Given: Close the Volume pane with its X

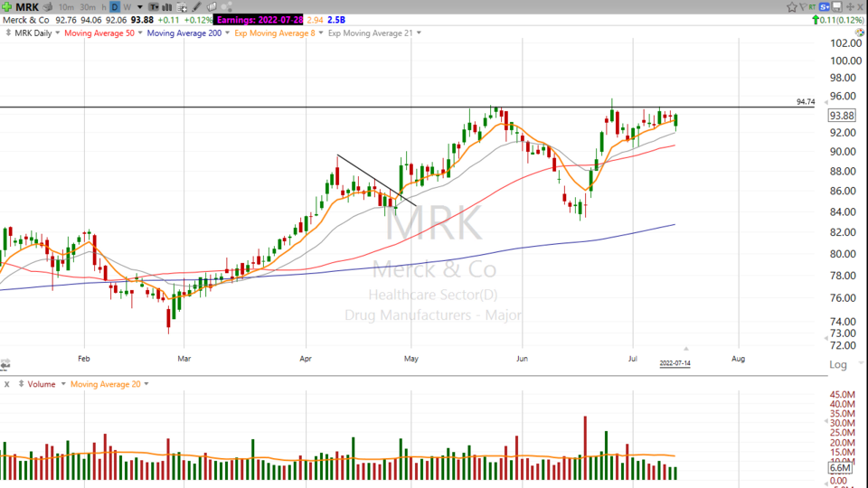Looking at the screenshot, I should (6, 384).
